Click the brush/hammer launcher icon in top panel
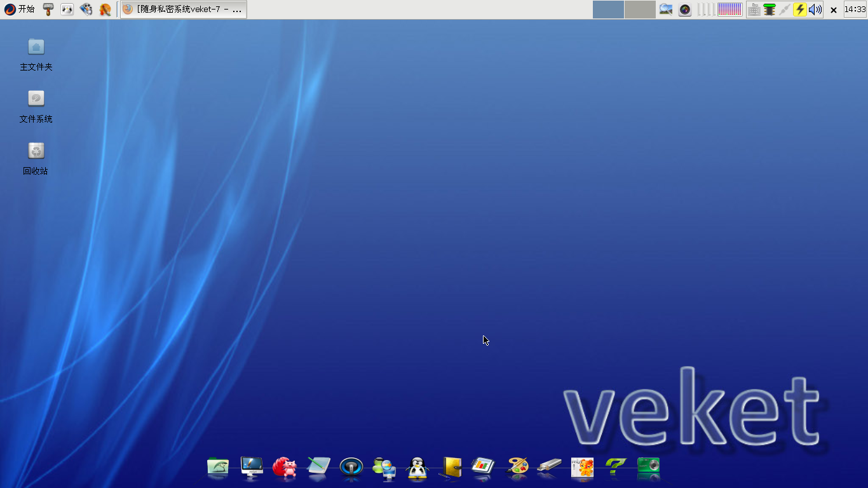Image resolution: width=868 pixels, height=488 pixels. pyautogui.click(x=48, y=10)
